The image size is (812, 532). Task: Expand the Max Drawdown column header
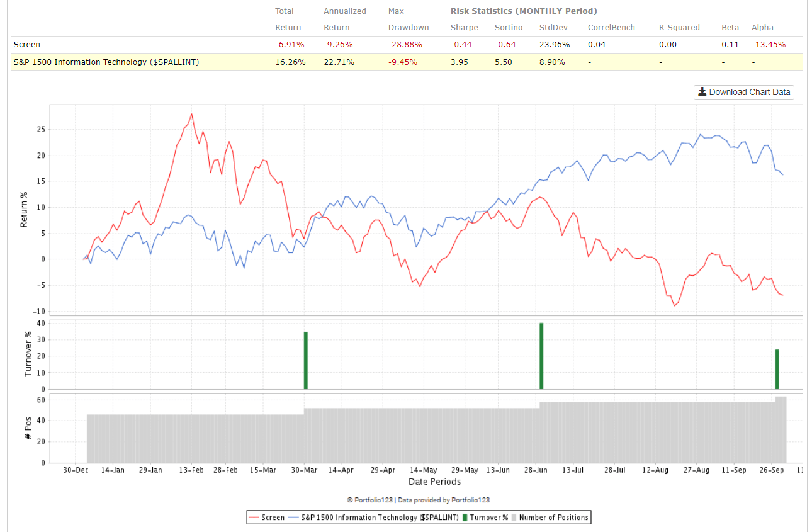tap(409, 19)
